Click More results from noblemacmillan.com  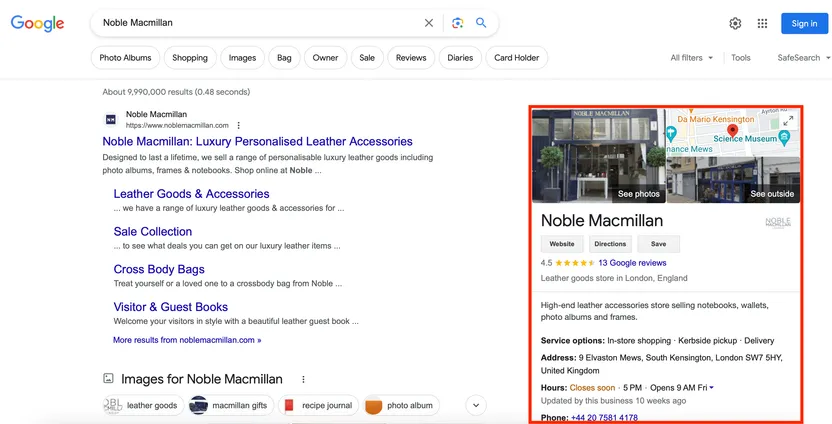[x=187, y=340]
